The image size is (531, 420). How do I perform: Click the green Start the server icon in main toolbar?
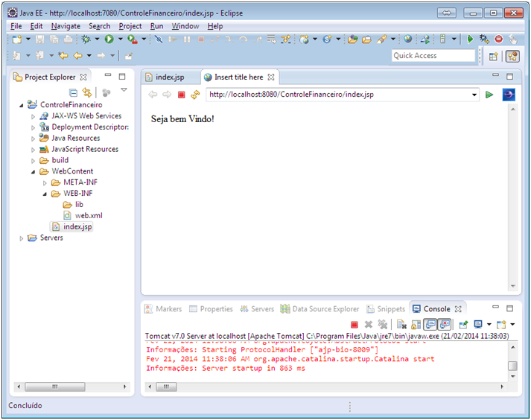pos(470,39)
